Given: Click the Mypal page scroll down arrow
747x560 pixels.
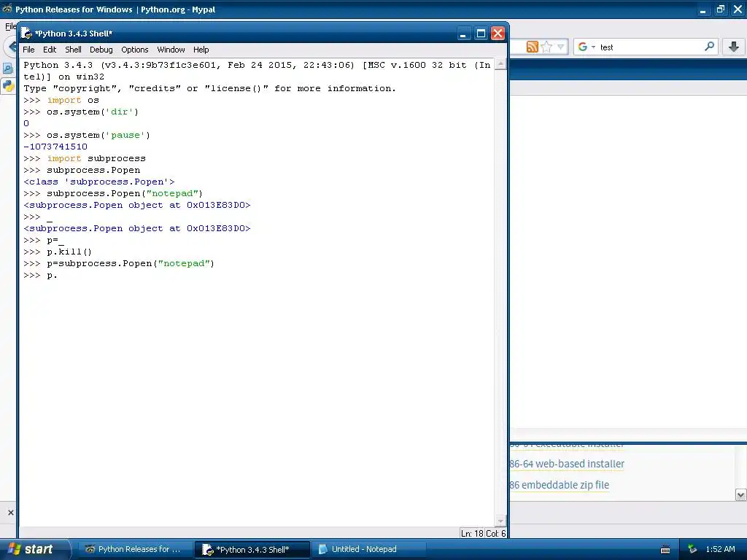Looking at the screenshot, I should point(740,495).
